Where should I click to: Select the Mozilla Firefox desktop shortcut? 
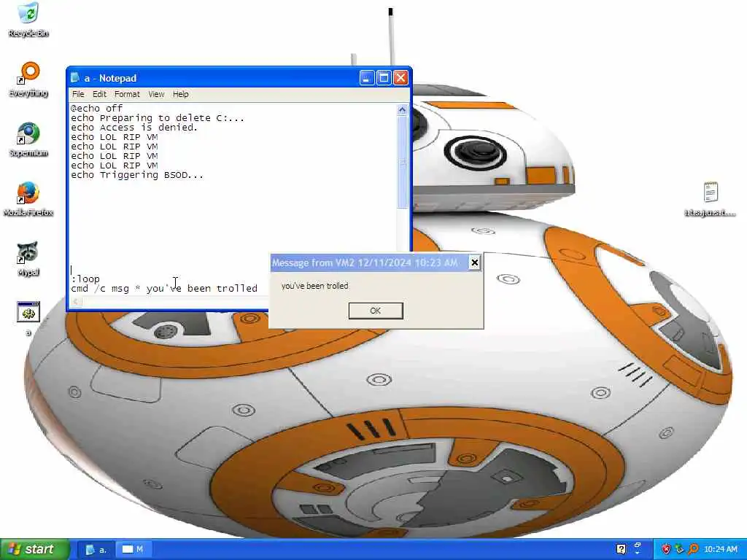coord(28,199)
